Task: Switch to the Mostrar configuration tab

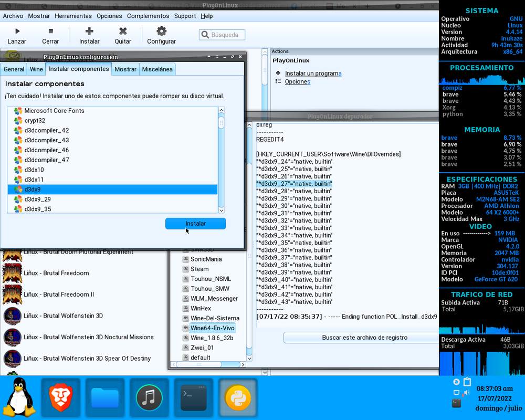Action: [125, 69]
